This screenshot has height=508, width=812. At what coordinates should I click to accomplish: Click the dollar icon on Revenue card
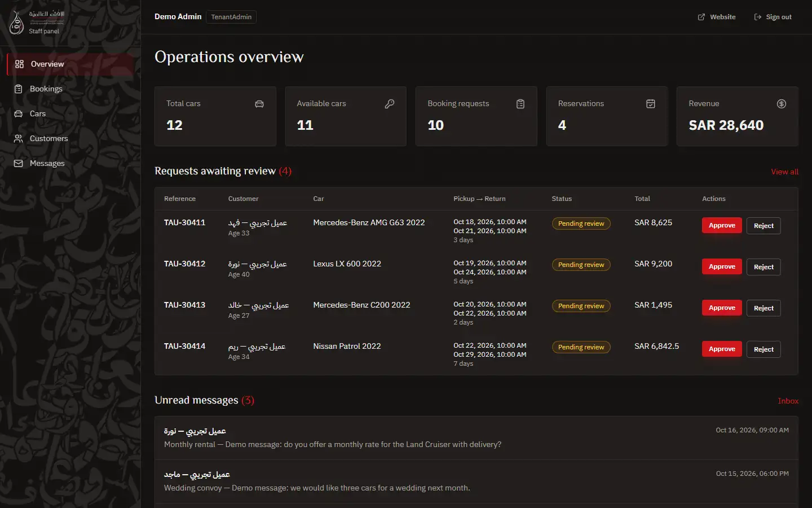[x=782, y=104]
